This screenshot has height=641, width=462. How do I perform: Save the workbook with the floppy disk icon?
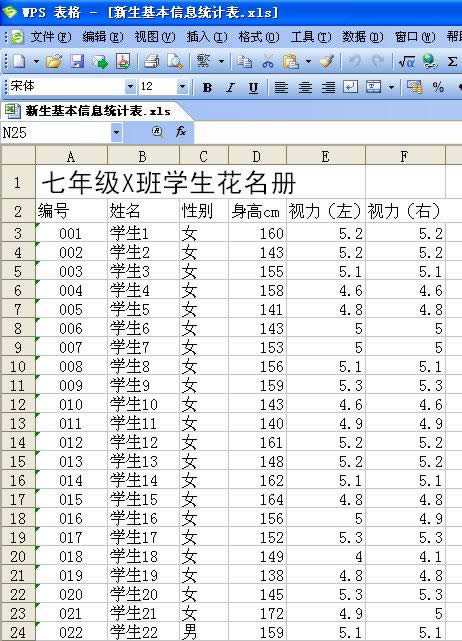(x=77, y=62)
